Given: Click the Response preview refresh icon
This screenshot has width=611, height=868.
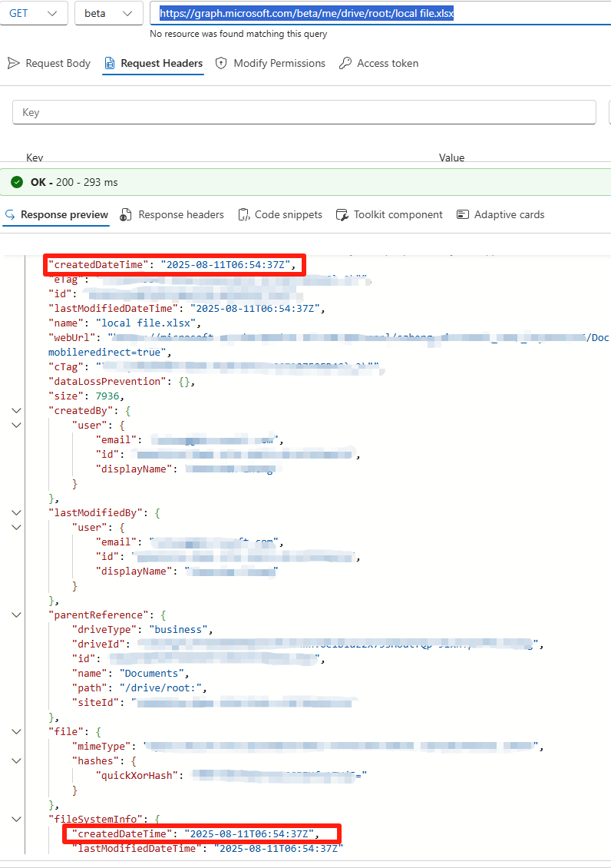Looking at the screenshot, I should coord(10,215).
